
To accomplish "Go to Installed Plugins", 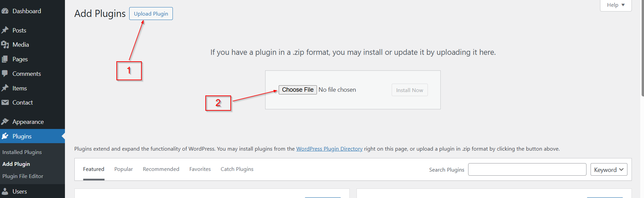I will point(22,152).
